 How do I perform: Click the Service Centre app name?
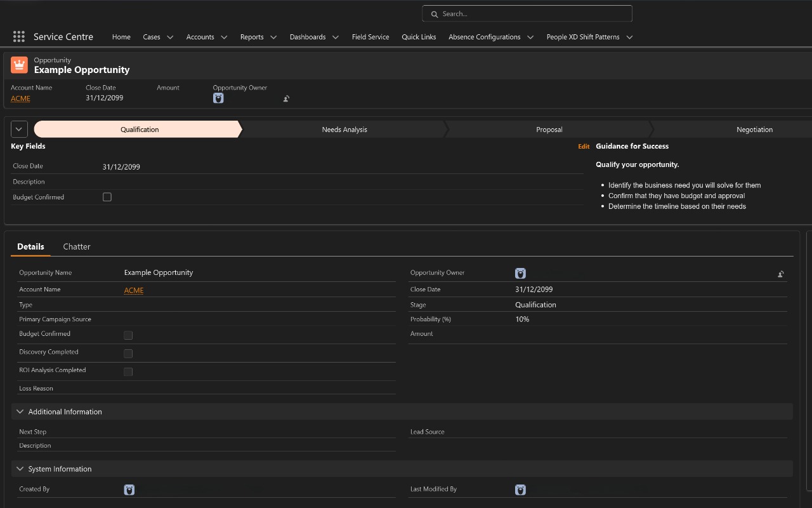[x=63, y=37]
